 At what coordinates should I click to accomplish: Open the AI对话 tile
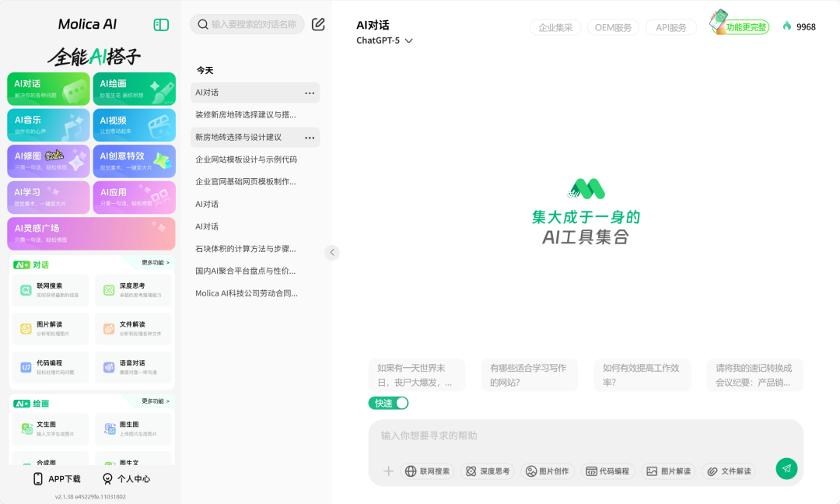tap(48, 89)
